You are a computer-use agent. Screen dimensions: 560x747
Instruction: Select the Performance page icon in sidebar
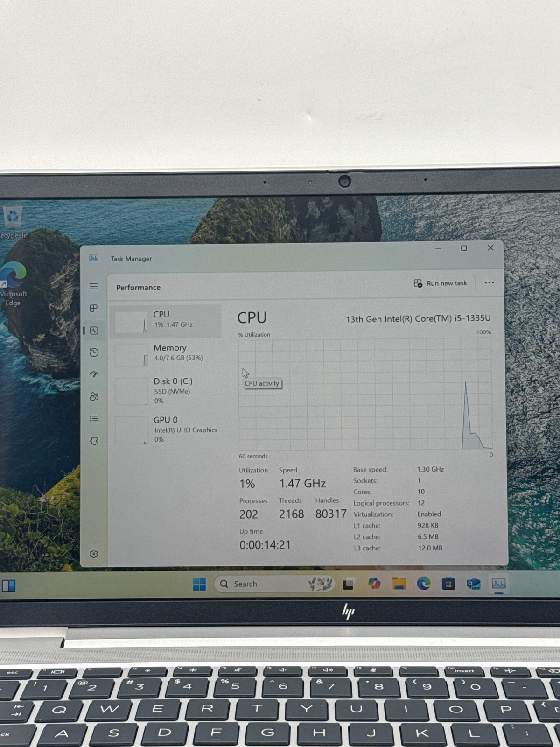pos(94,331)
